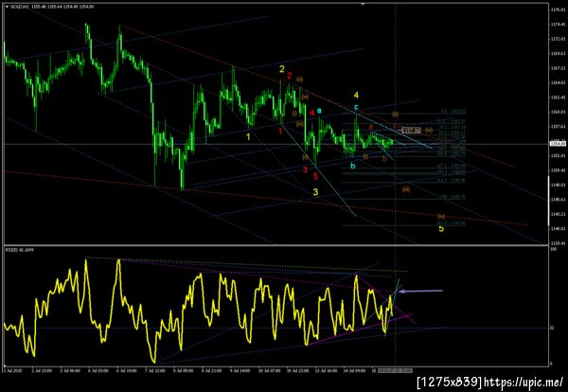Select the red wave label 1
The width and height of the screenshot is (568, 392).
click(x=280, y=131)
